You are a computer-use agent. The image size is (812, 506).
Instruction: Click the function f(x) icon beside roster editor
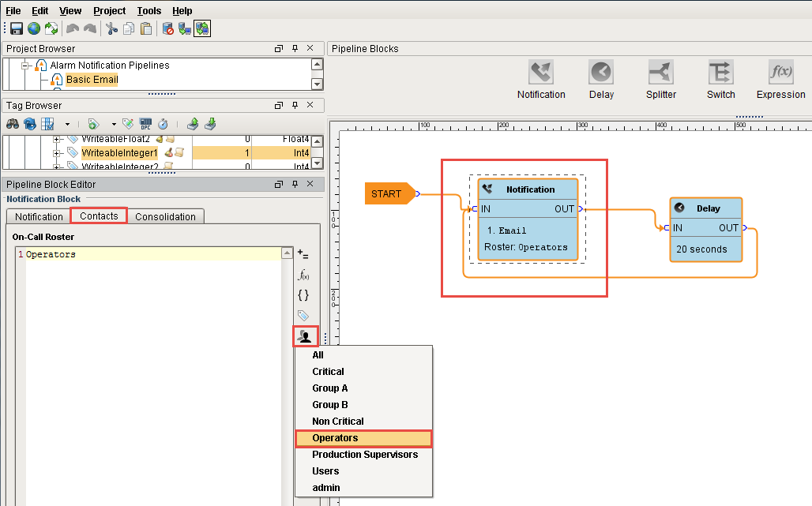point(303,275)
